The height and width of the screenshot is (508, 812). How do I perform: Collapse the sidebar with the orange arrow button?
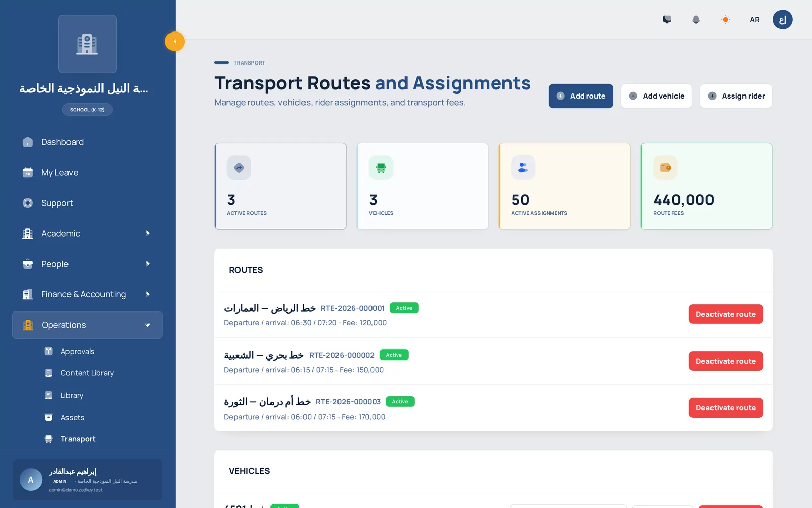[175, 42]
